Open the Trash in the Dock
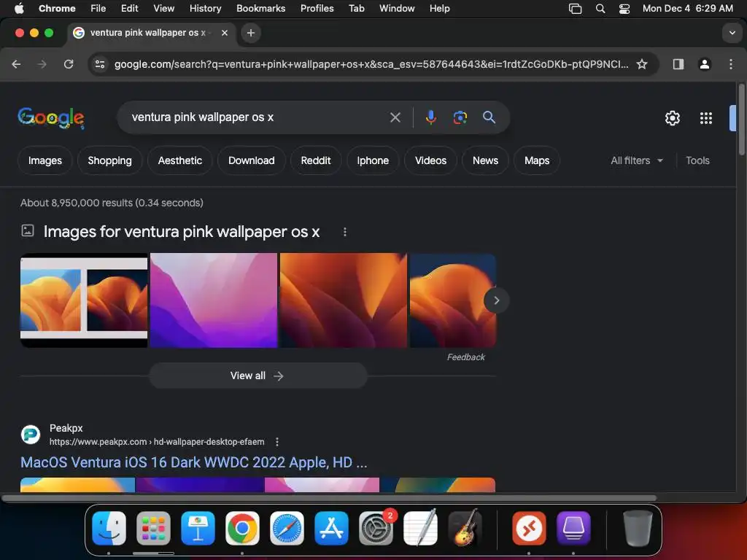This screenshot has width=747, height=560. pos(638,529)
